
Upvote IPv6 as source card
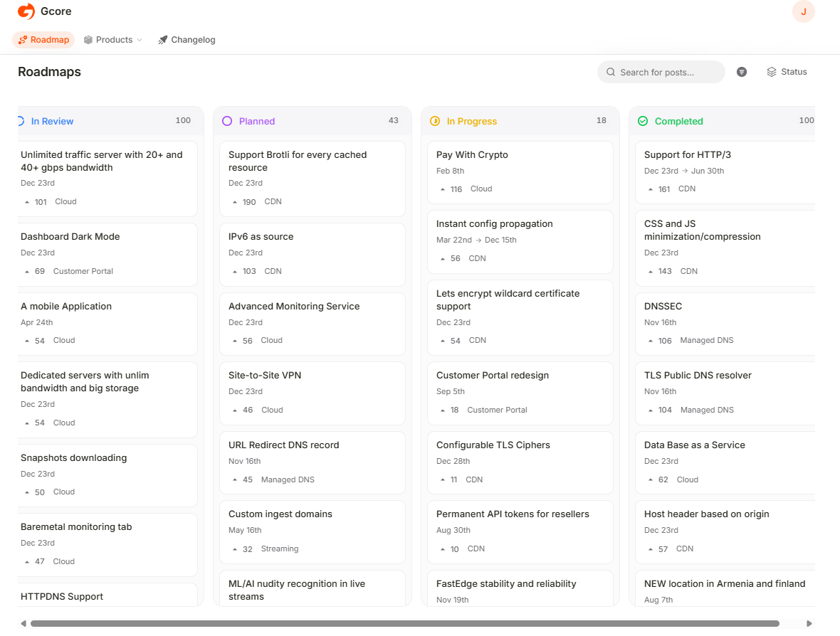point(243,272)
